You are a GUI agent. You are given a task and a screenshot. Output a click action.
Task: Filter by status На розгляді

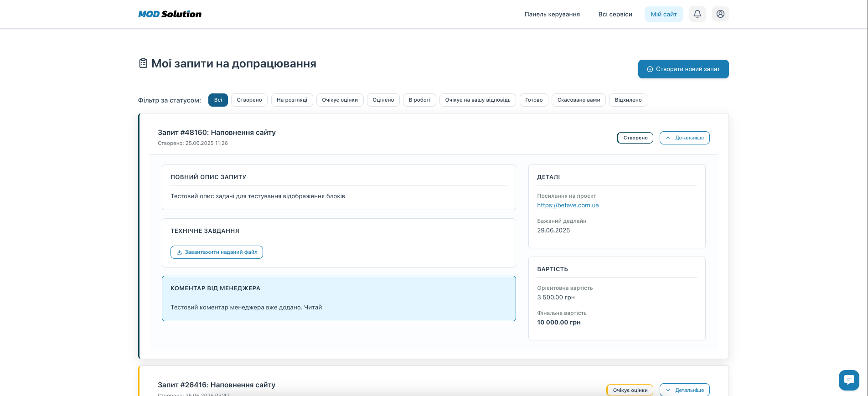[x=292, y=100]
